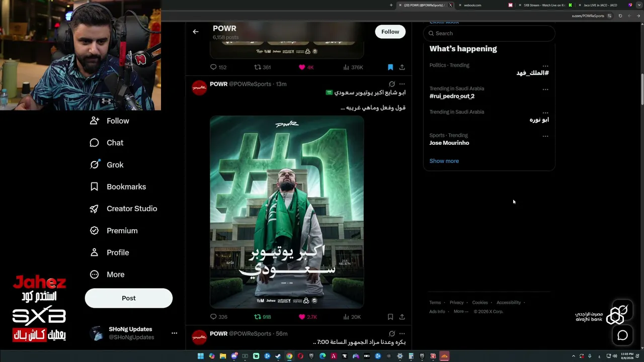Viewport: 644px width, 362px height.
Task: Follow the POWR account
Action: [x=390, y=32]
